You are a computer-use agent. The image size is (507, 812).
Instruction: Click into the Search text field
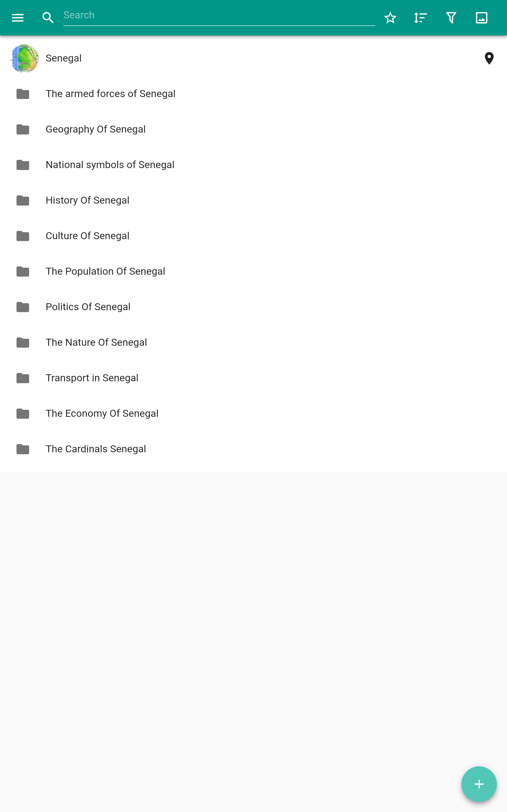click(219, 16)
